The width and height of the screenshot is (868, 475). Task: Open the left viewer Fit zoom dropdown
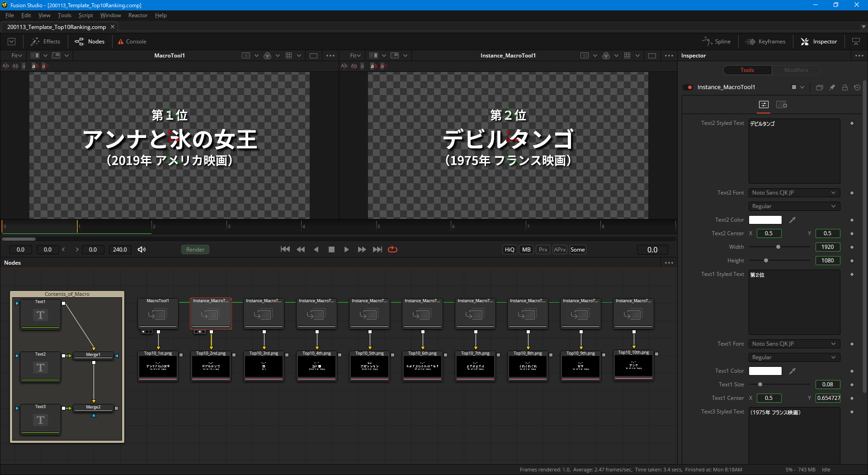tap(17, 56)
